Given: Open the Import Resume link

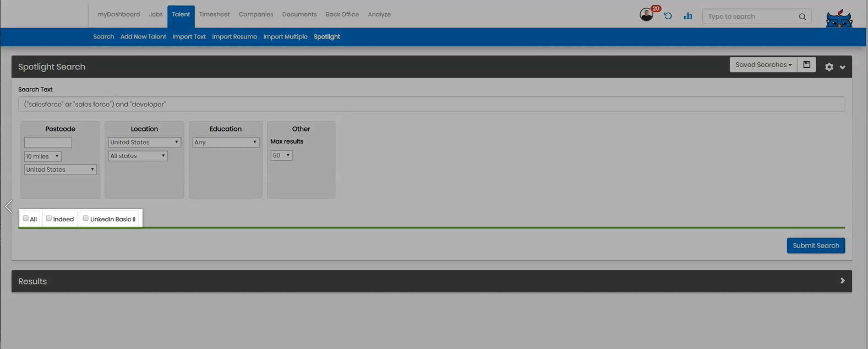Looking at the screenshot, I should tap(234, 37).
